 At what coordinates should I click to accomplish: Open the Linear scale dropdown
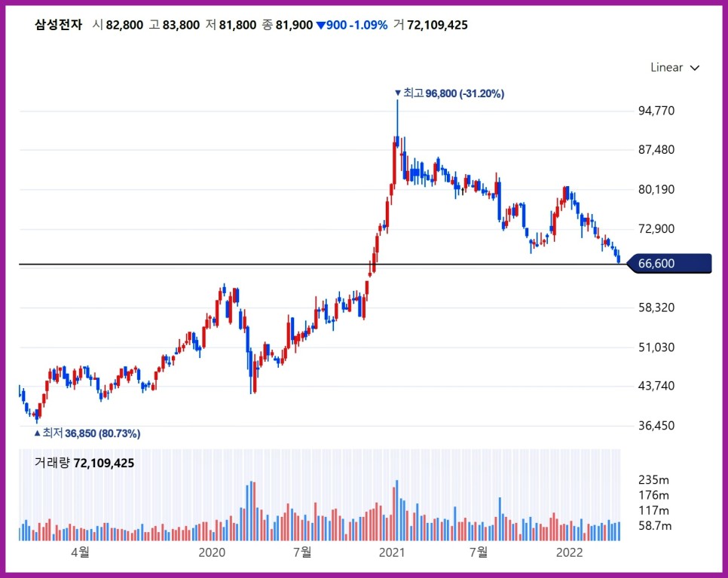(x=674, y=68)
